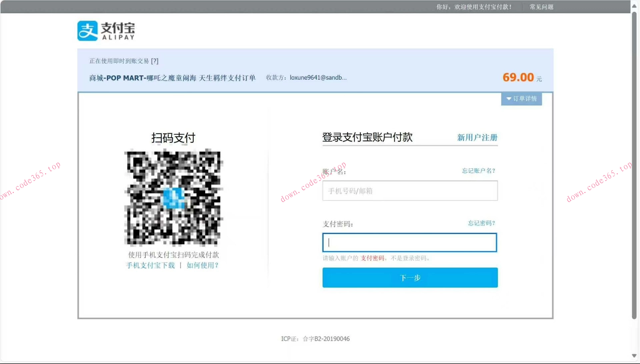This screenshot has width=640, height=364.
Task: Click 新用户注册 to register new account
Action: [477, 138]
